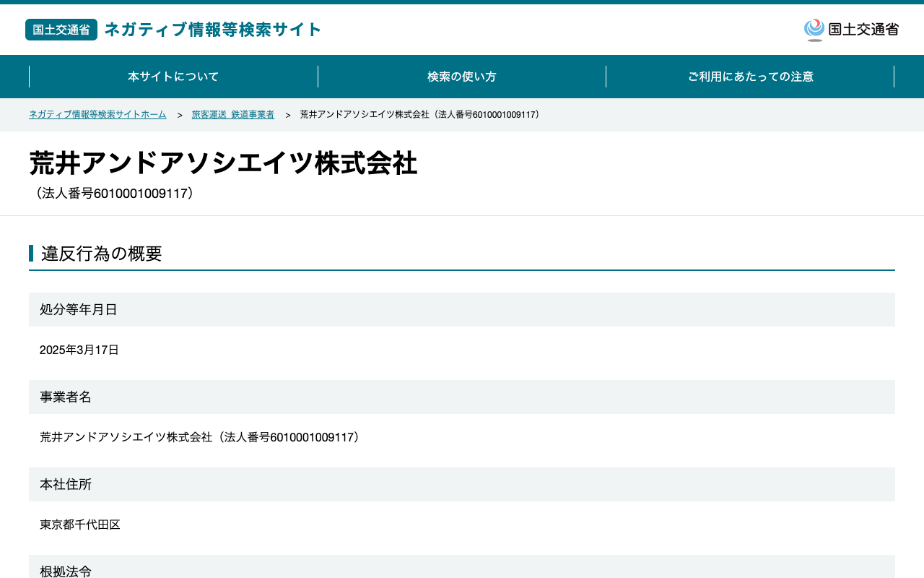The image size is (924, 578).
Task: Go to ネガティブ情報等検索サイトホーム breadcrumb link
Action: (97, 115)
